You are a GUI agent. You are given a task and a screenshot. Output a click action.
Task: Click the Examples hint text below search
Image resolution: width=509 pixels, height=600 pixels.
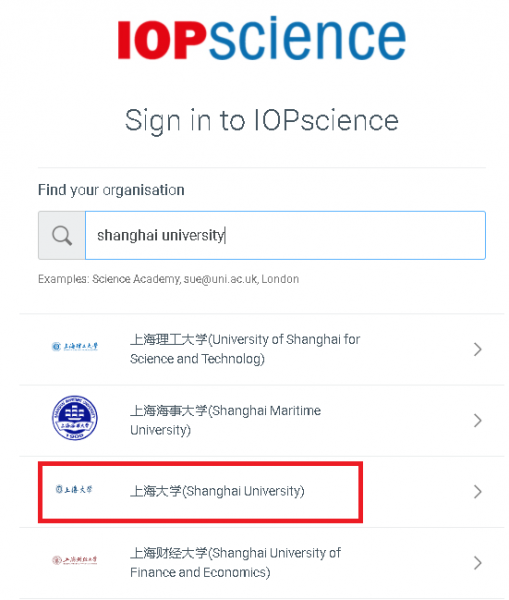[168, 279]
